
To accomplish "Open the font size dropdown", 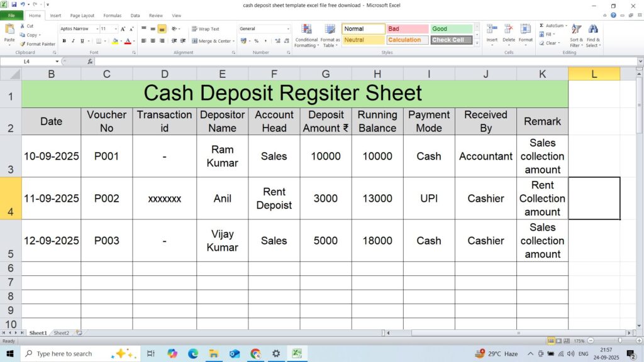I will tap(116, 29).
